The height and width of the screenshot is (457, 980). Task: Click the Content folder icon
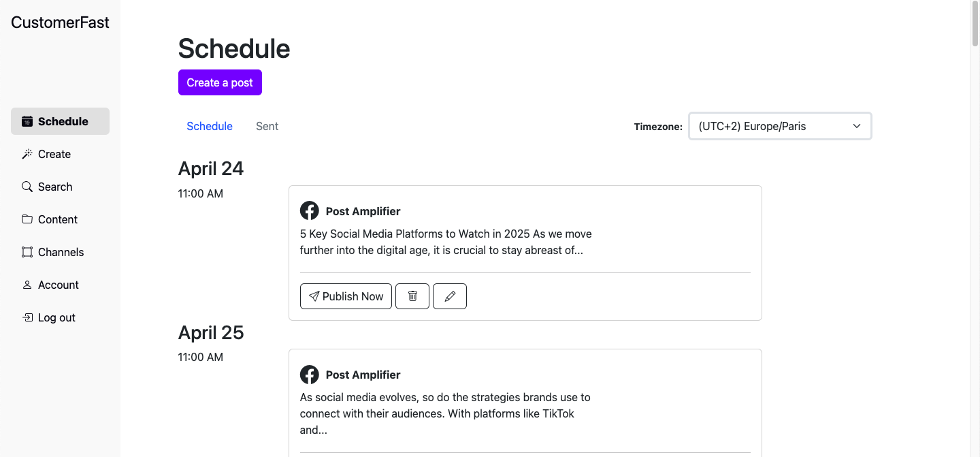27,219
